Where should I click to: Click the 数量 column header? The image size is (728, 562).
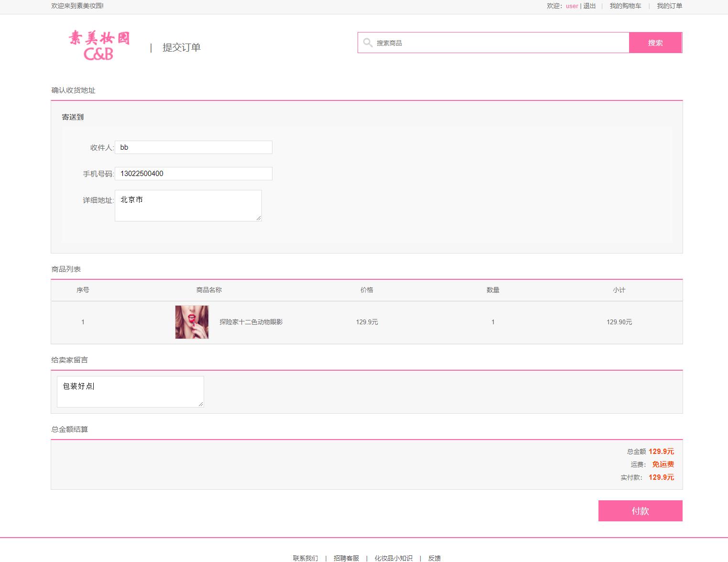(x=493, y=290)
